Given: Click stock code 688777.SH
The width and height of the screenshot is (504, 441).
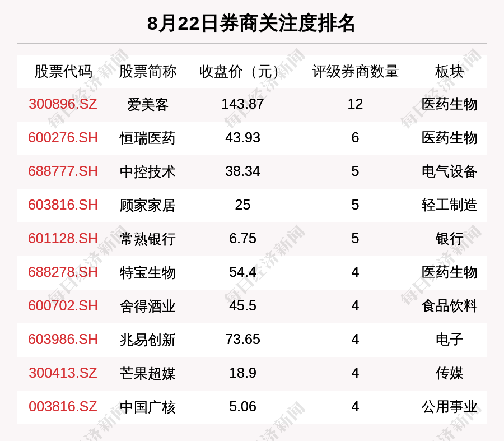Looking at the screenshot, I should pyautogui.click(x=63, y=171).
